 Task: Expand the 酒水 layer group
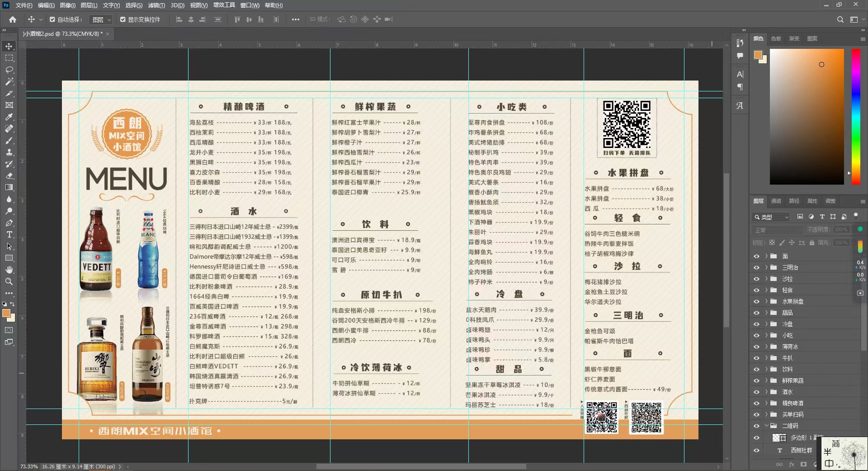(x=765, y=392)
